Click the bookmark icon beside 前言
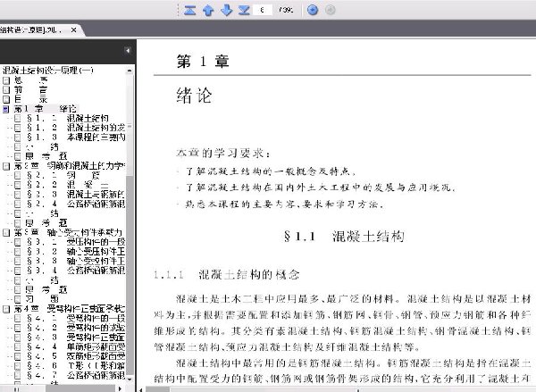 tap(6, 90)
